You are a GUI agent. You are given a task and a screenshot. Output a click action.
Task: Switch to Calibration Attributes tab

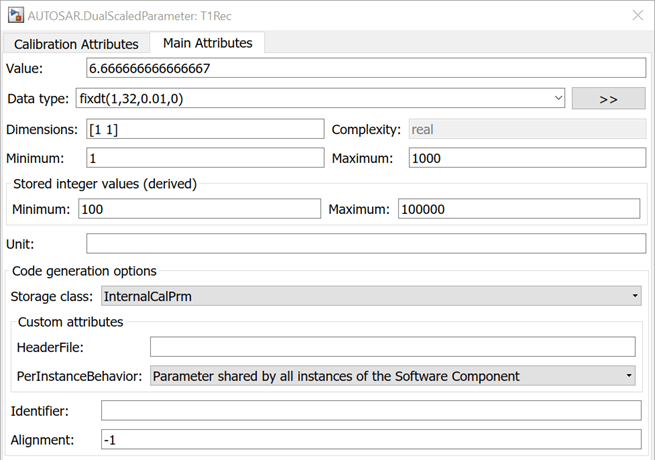[76, 44]
